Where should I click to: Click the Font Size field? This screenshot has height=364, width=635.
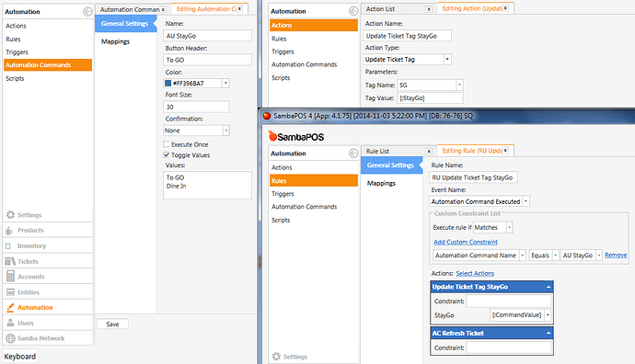pos(196,107)
